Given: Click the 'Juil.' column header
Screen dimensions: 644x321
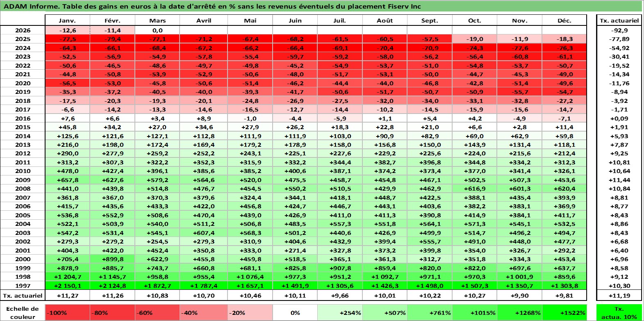Looking at the screenshot, I should [340, 20].
